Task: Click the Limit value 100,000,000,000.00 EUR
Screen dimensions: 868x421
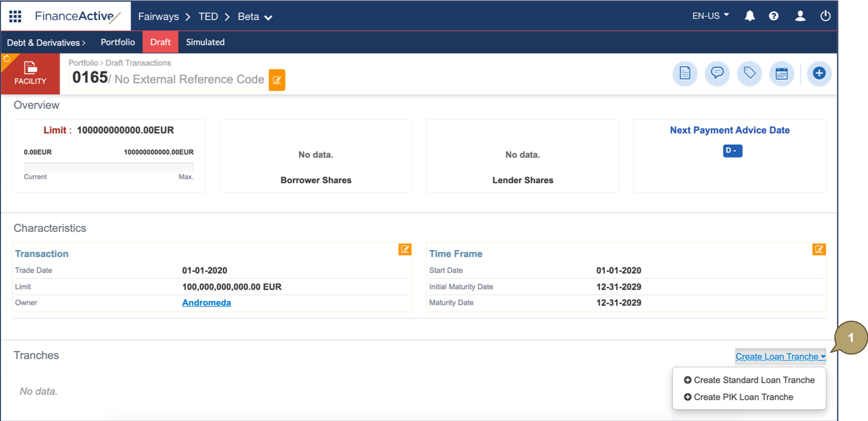Action: [x=232, y=287]
